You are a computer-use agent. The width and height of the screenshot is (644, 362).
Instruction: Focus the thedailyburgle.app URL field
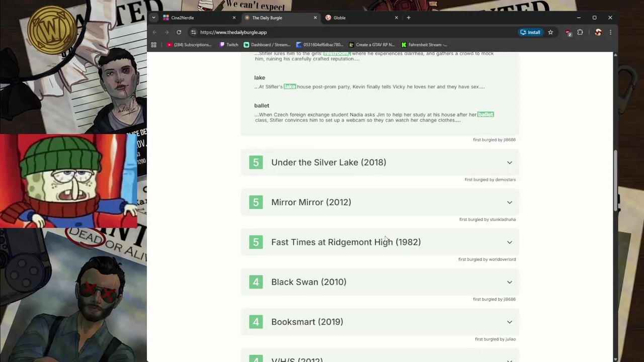[x=352, y=32]
